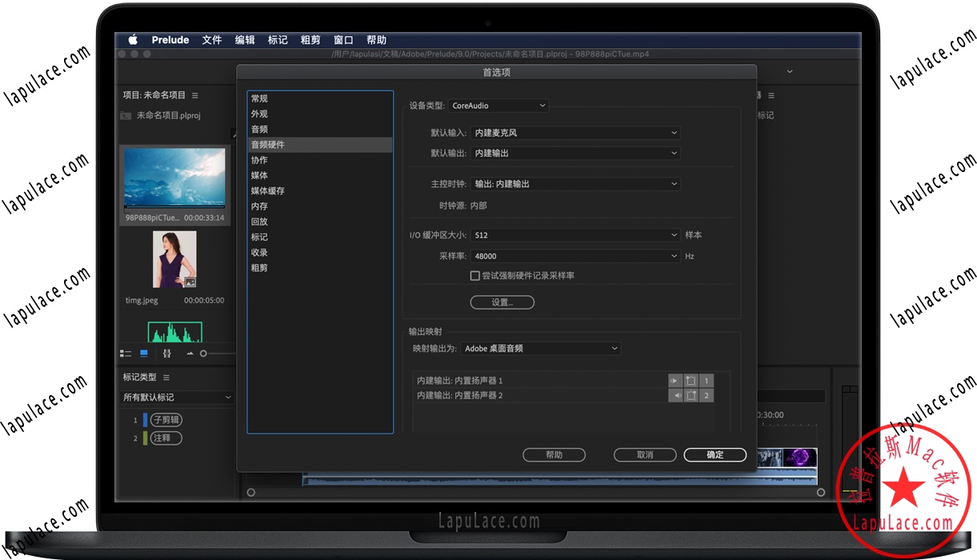Select the filmstrip hover scrub icon

click(166, 353)
